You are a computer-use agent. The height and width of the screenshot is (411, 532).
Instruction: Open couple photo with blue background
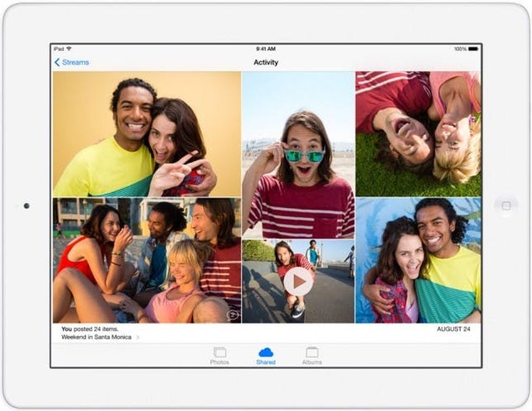[x=418, y=260]
